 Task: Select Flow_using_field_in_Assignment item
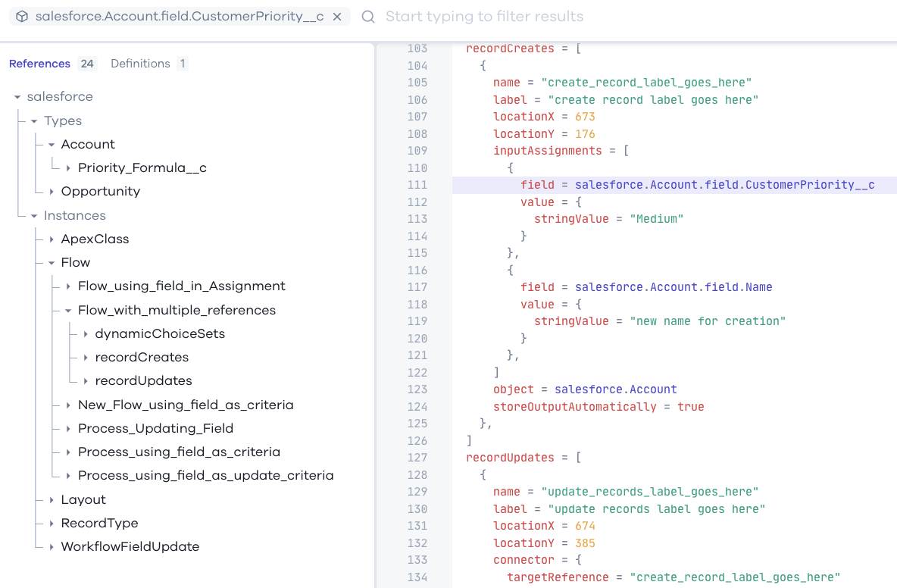(182, 286)
